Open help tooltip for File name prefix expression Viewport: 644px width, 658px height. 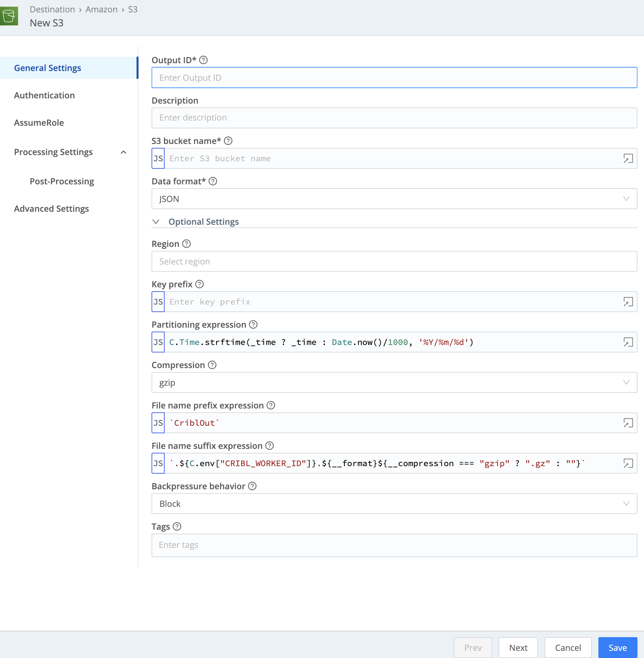pos(271,405)
